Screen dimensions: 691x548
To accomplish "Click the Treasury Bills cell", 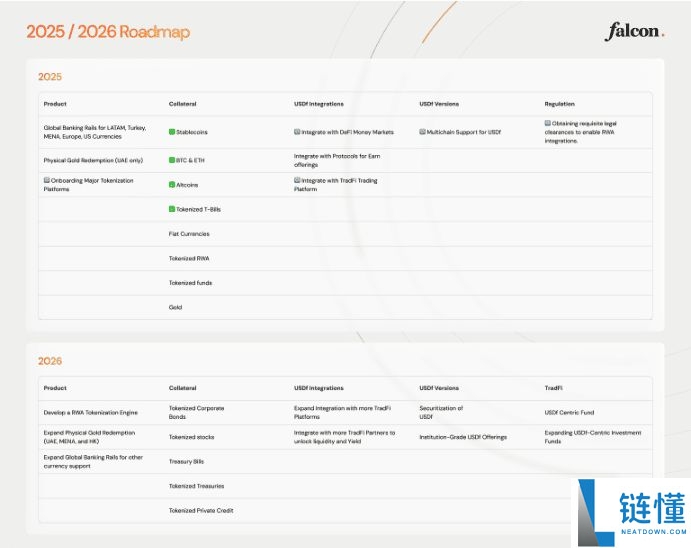I will tap(186, 462).
